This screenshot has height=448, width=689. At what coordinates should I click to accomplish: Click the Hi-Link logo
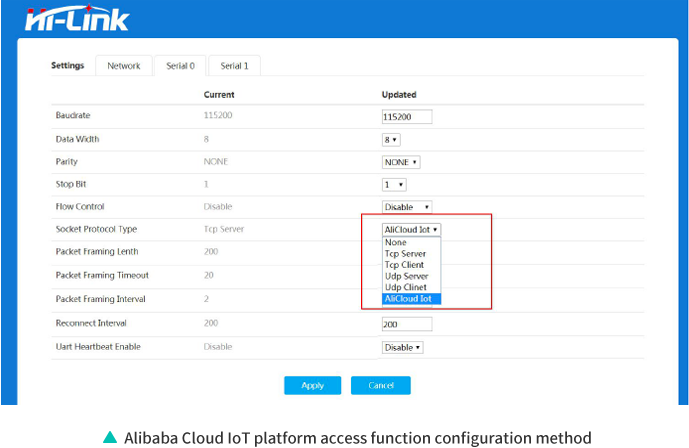[x=77, y=18]
